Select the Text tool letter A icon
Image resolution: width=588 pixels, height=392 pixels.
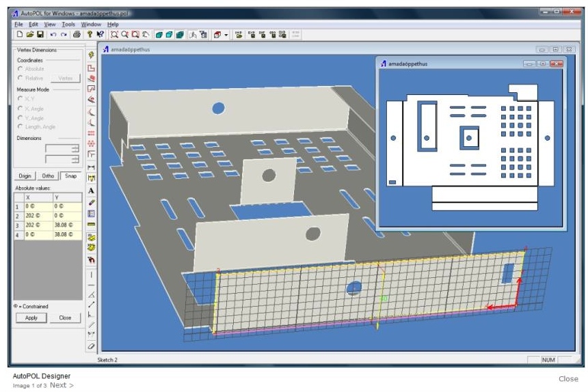[92, 191]
